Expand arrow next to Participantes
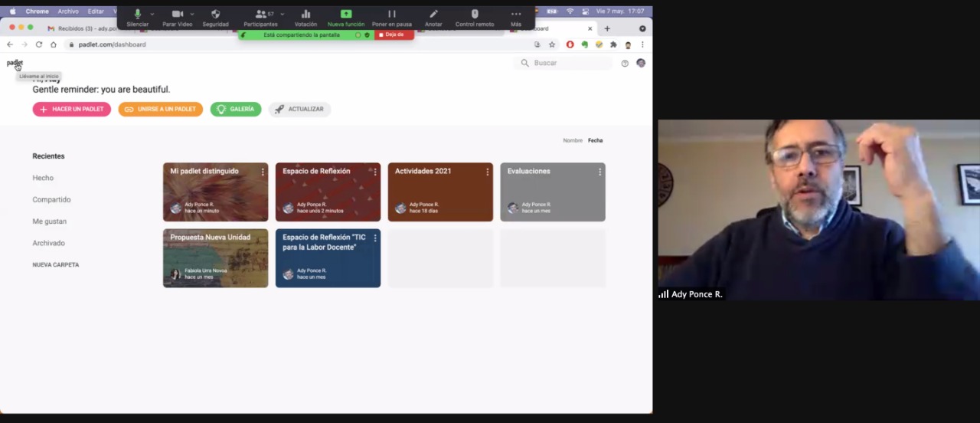Viewport: 980px width, 423px height. point(283,14)
